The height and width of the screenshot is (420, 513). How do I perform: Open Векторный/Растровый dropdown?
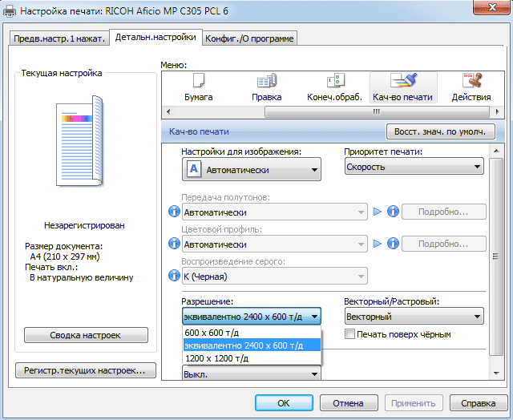pyautogui.click(x=414, y=317)
